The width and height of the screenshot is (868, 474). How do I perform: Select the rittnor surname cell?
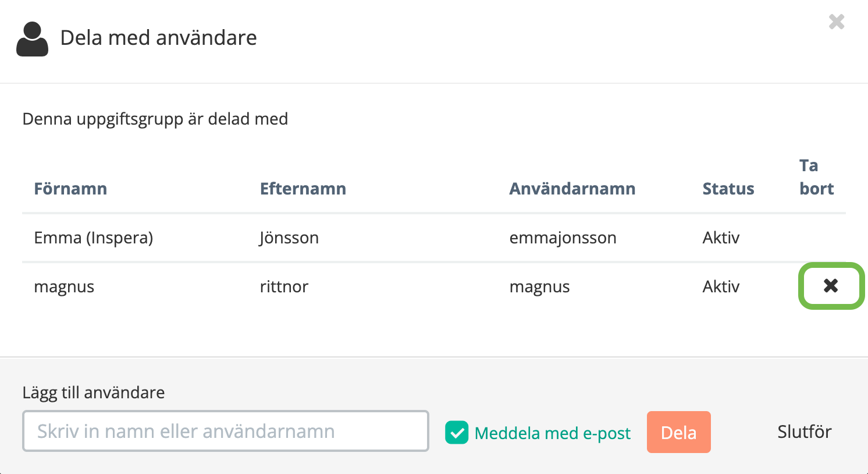[x=284, y=286]
